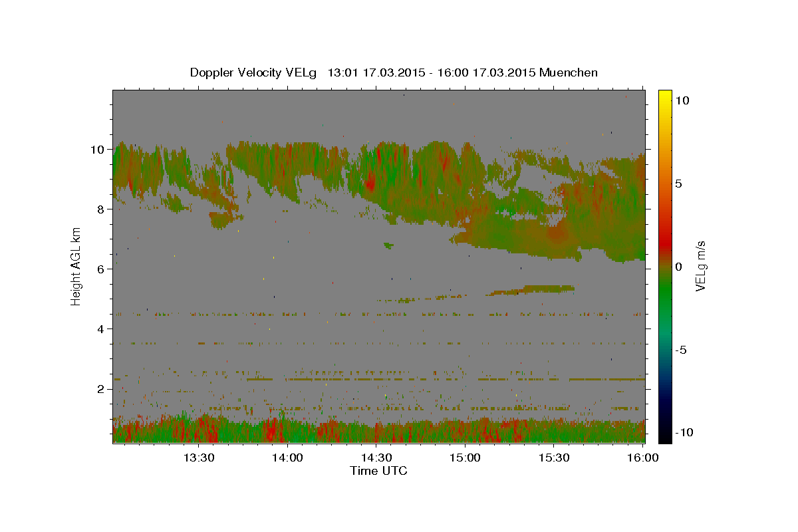Click the 13:30 time tick label
The image size is (798, 532).
click(x=199, y=458)
